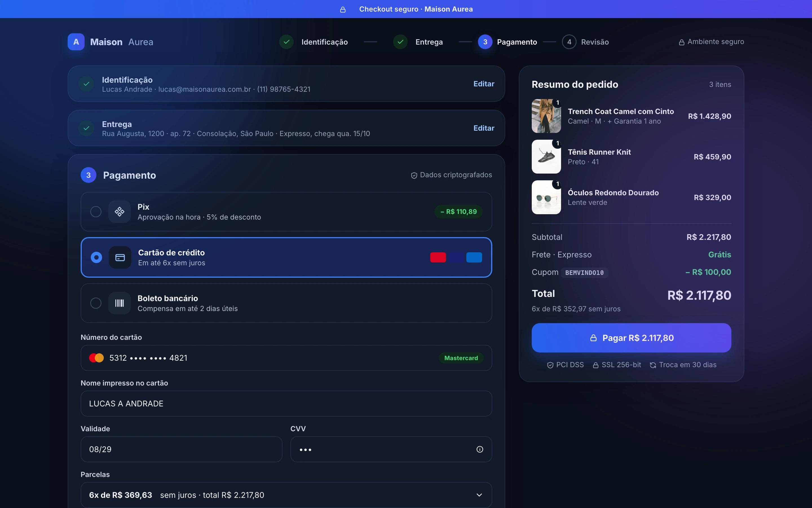Click the lock icon inside Pagar button
The width and height of the screenshot is (812, 508).
(593, 338)
